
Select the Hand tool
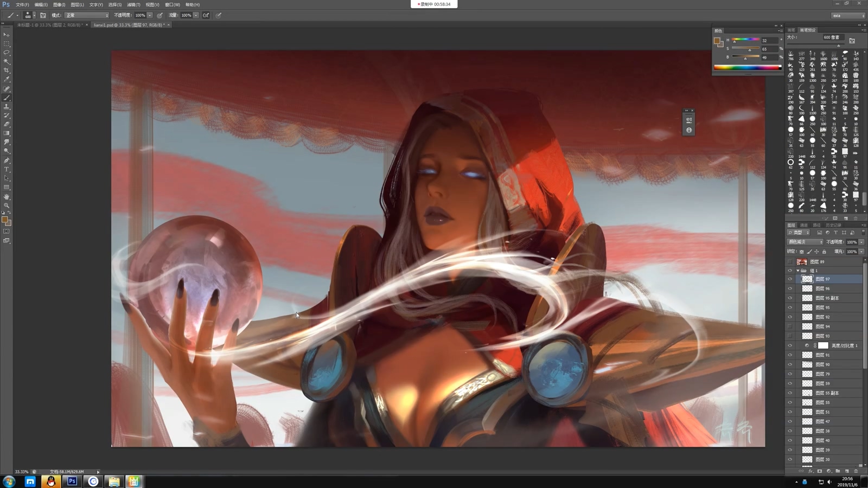tap(7, 196)
